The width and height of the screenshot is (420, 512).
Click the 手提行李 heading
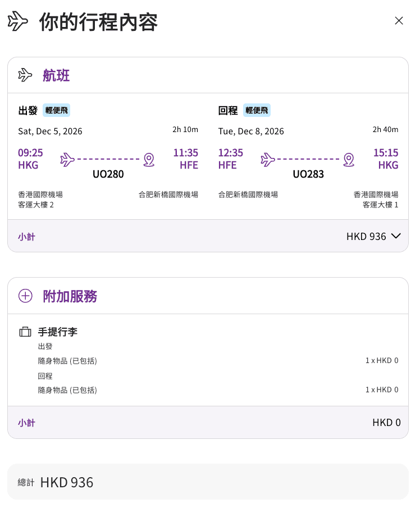[x=58, y=332]
